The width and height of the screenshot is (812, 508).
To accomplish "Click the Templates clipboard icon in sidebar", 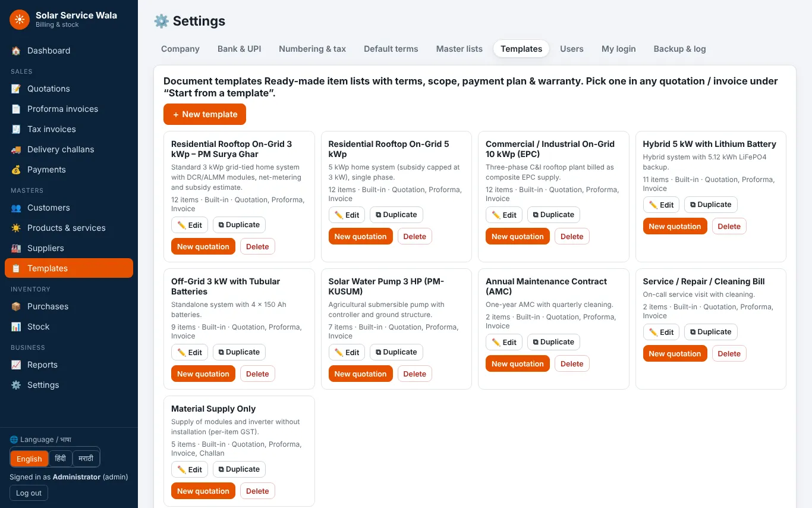I will 16,268.
